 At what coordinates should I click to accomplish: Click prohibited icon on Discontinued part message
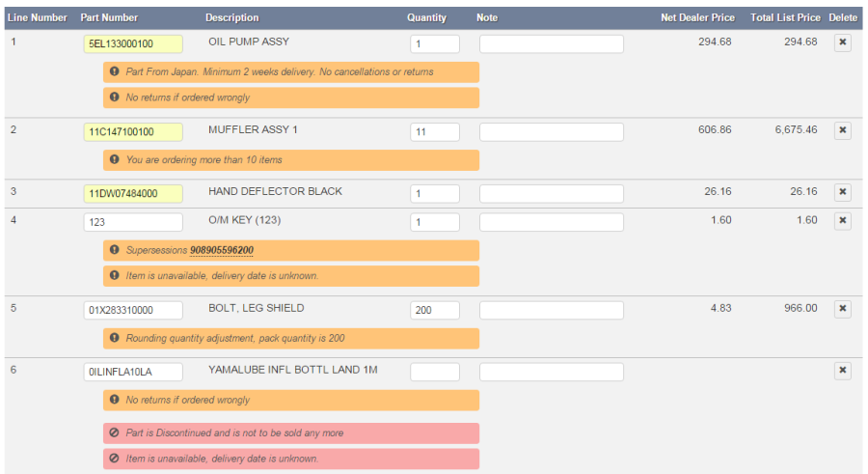click(x=115, y=432)
